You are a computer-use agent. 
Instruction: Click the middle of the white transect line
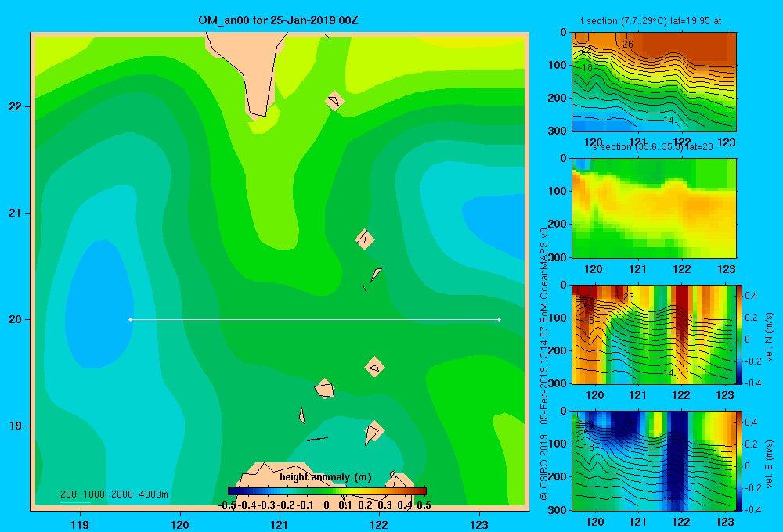pos(315,319)
